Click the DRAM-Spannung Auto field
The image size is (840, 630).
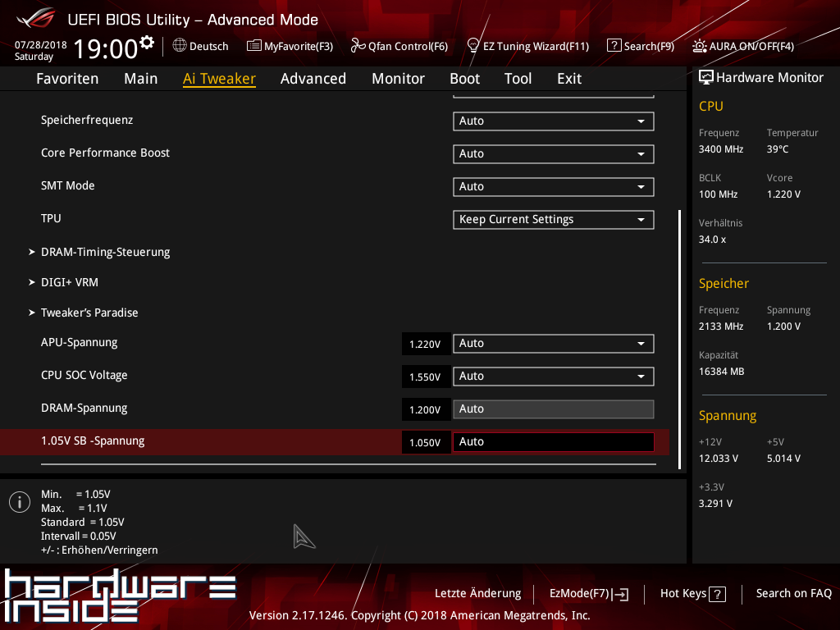[x=554, y=409]
